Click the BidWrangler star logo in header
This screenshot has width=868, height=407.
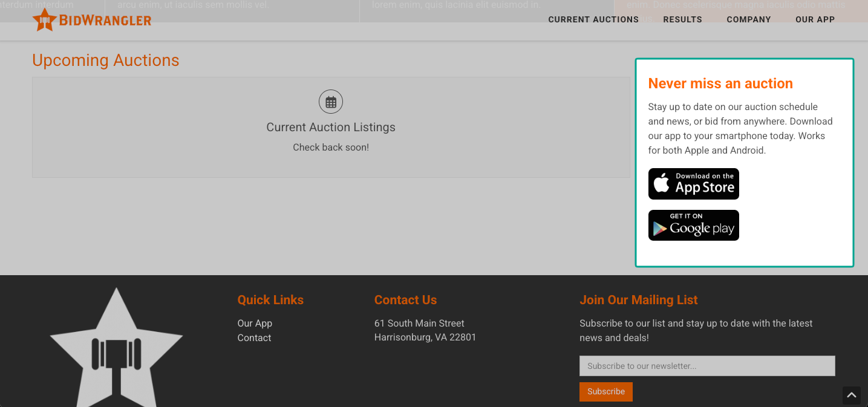coord(44,20)
